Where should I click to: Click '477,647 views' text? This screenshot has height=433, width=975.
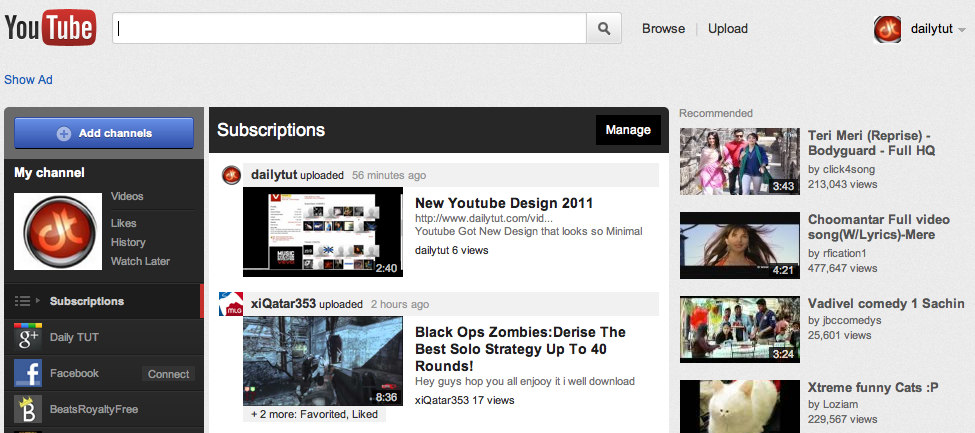(x=843, y=268)
